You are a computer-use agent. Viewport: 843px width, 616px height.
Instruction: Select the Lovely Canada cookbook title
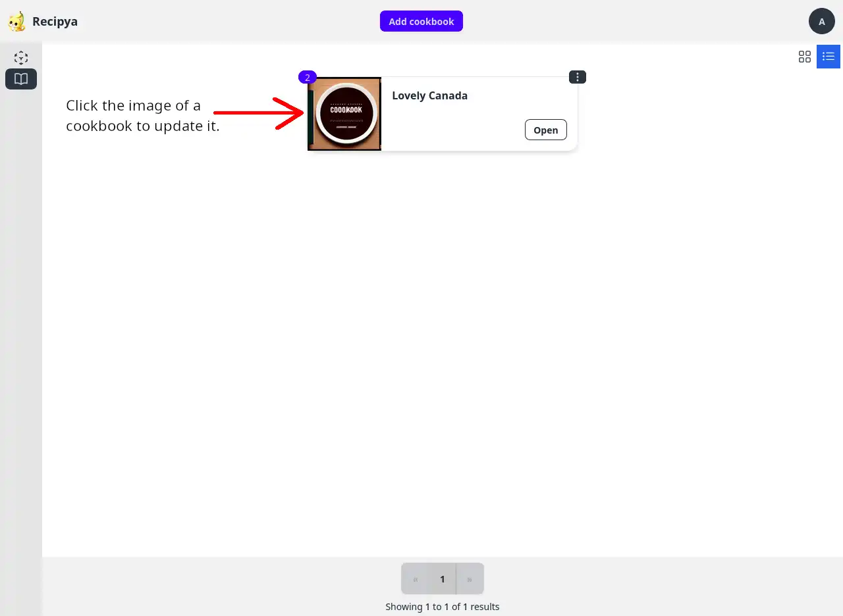tap(430, 95)
